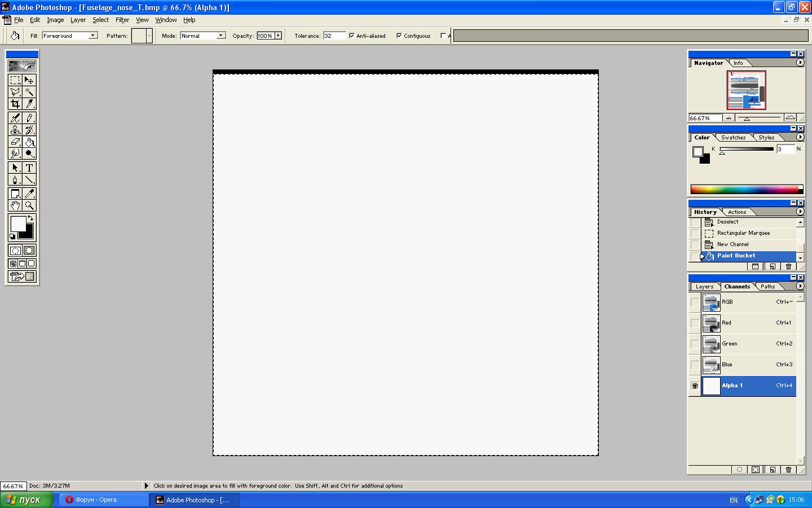Open the Color palette options menu
812x508 pixels.
[800, 137]
